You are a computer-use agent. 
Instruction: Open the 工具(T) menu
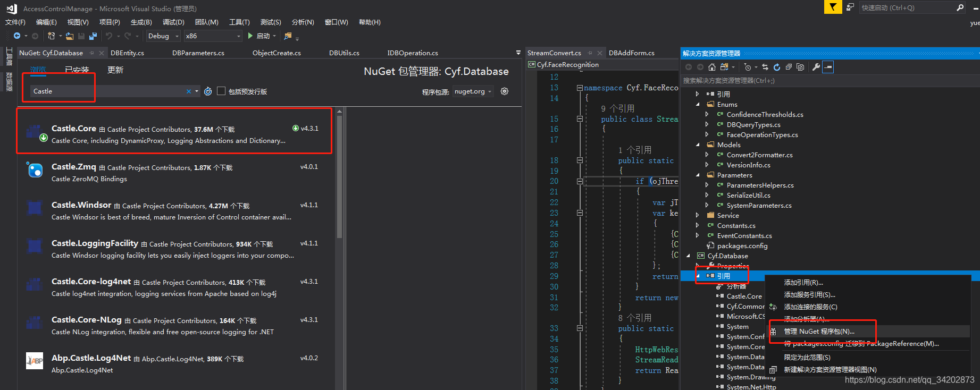(239, 22)
